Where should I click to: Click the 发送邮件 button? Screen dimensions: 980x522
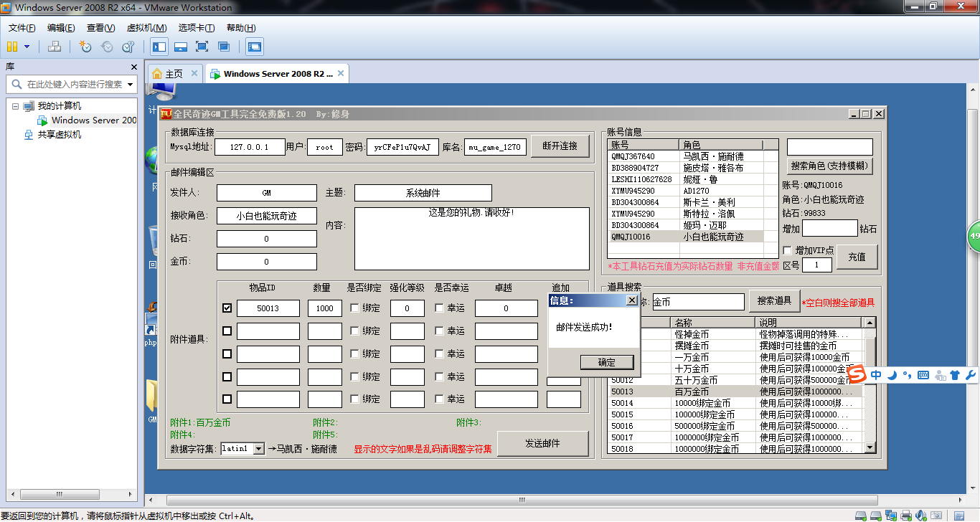543,443
